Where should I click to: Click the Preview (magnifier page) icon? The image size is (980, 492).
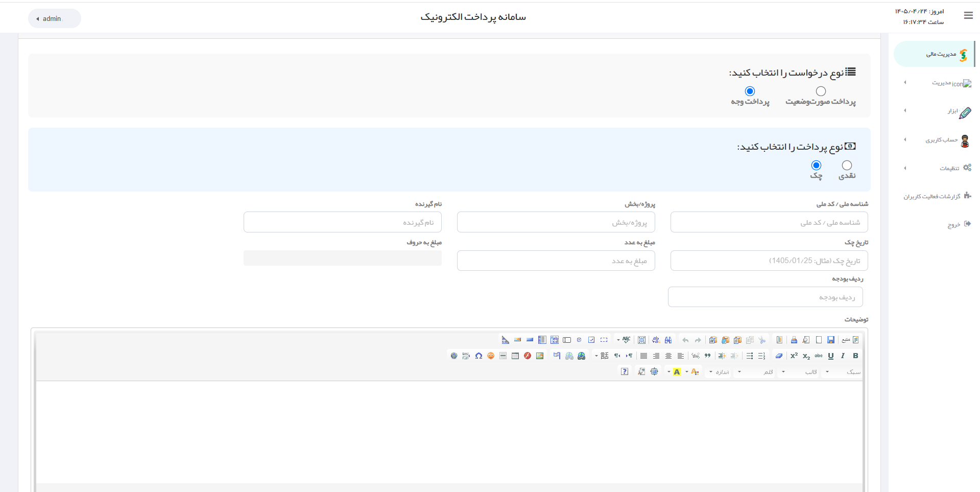click(x=806, y=340)
